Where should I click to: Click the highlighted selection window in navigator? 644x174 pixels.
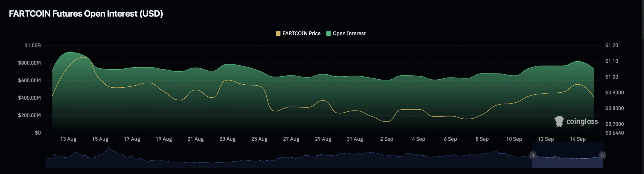567,161
